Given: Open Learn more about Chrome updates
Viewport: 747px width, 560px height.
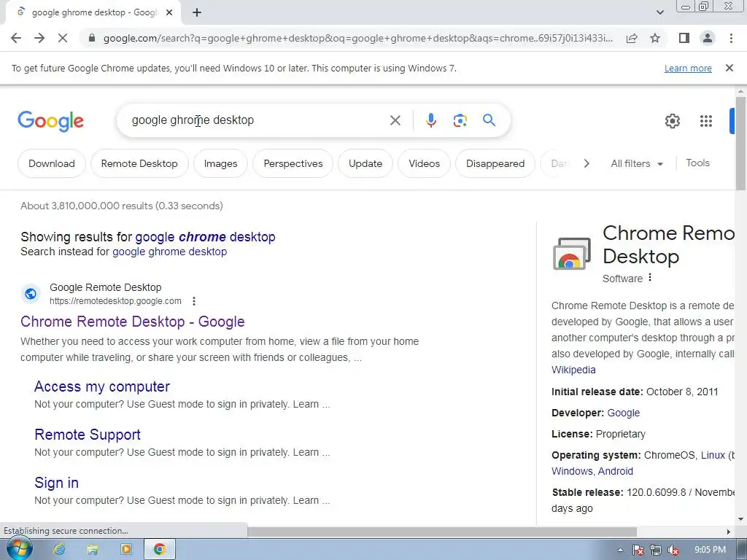Looking at the screenshot, I should pyautogui.click(x=688, y=68).
